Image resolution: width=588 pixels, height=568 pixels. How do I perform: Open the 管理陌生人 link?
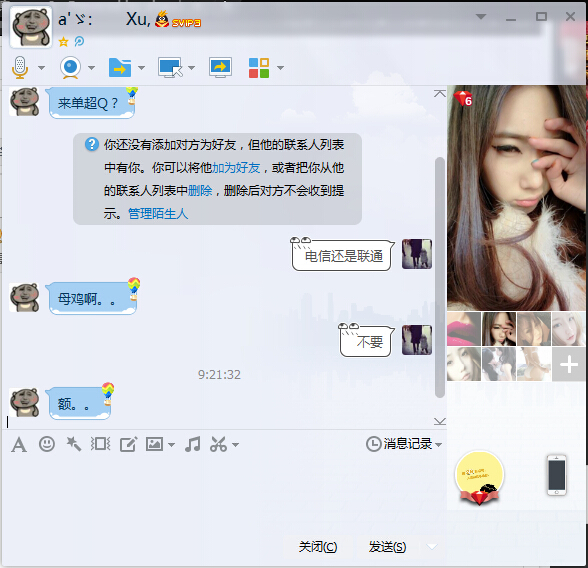tap(158, 214)
